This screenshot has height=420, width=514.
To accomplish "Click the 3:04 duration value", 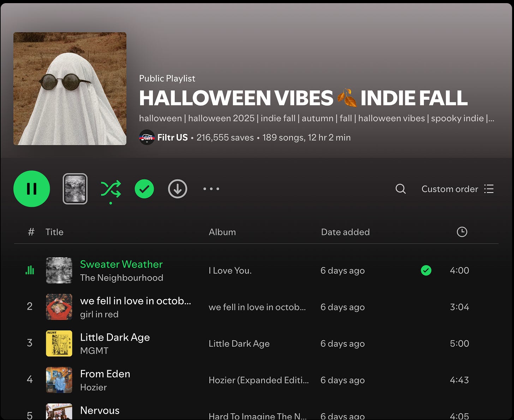I will [x=459, y=307].
